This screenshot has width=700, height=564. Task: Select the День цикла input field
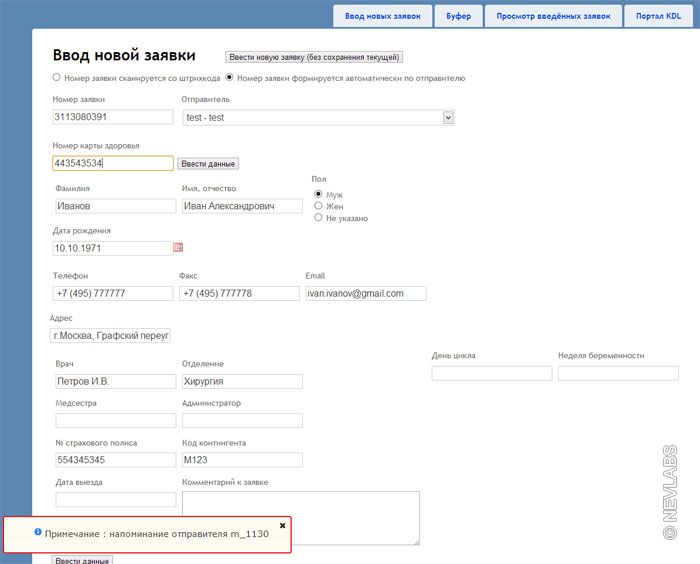(492, 373)
